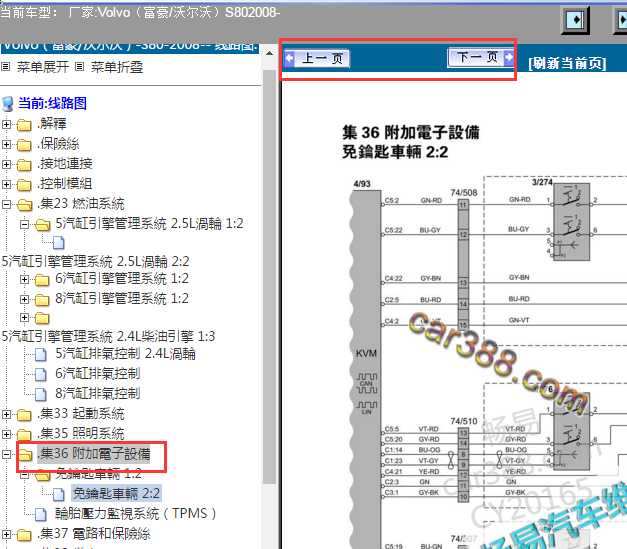Expand the .集35 照明系統 node
The width and height of the screenshot is (627, 549).
click(6, 434)
